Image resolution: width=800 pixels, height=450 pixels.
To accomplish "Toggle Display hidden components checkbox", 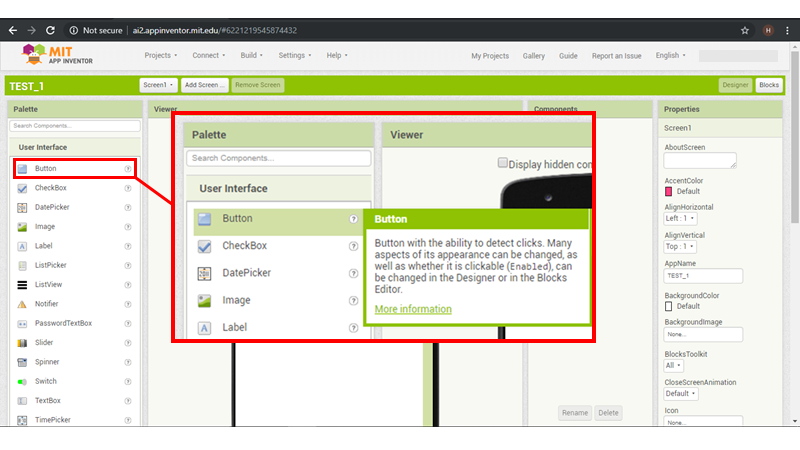I will point(503,164).
